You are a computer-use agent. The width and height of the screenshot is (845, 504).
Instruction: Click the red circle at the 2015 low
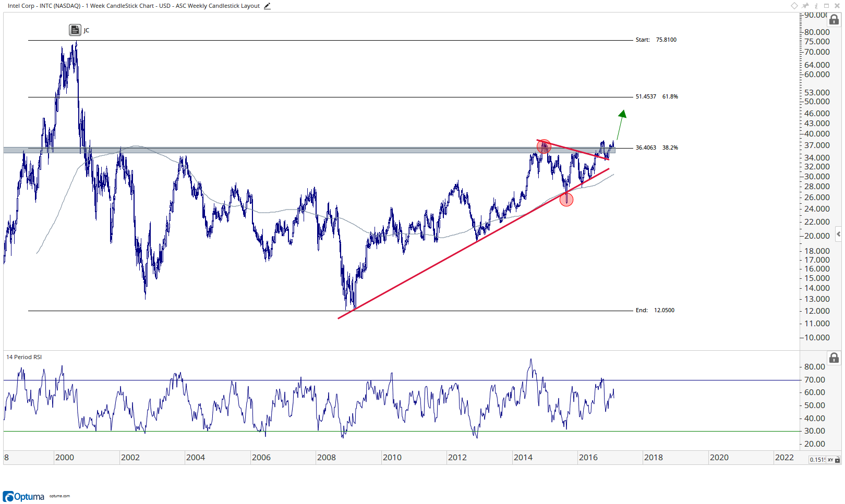click(x=566, y=199)
